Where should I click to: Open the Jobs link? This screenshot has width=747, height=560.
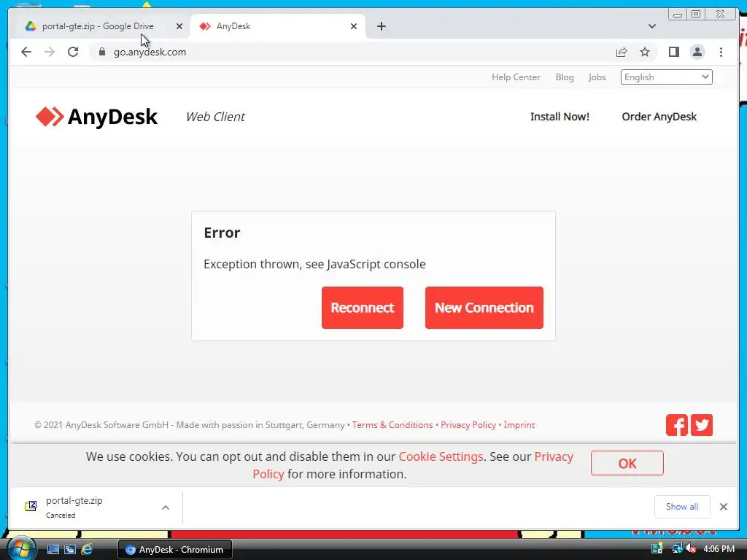pos(597,77)
